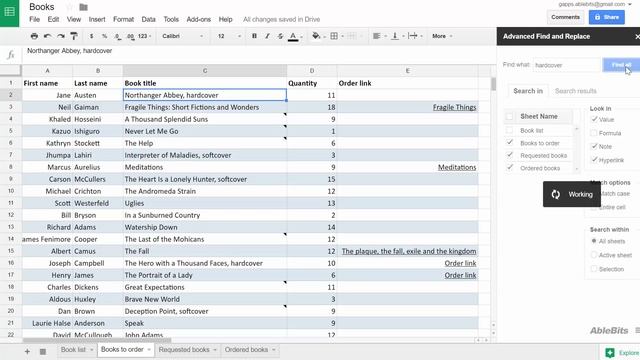Viewport: 640px width, 360px height.
Task: Uncheck the Ordered books sheet
Action: 509,167
